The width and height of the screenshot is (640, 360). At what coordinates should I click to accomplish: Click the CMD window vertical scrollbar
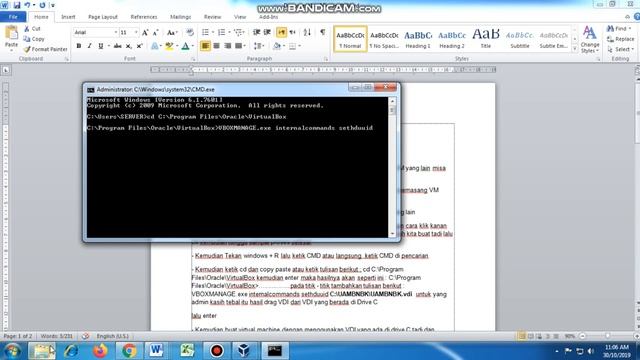coord(392,167)
